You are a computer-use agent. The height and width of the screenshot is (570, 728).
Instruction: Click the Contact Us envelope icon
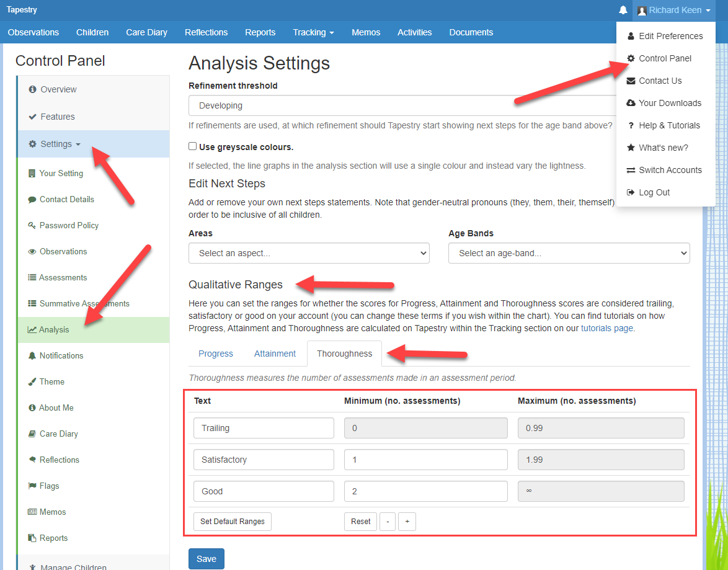point(631,81)
